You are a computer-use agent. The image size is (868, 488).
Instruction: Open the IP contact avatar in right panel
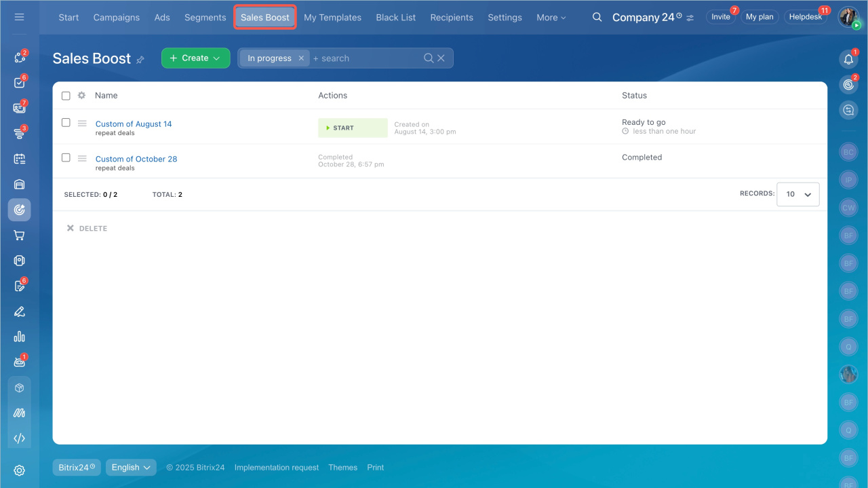(848, 180)
